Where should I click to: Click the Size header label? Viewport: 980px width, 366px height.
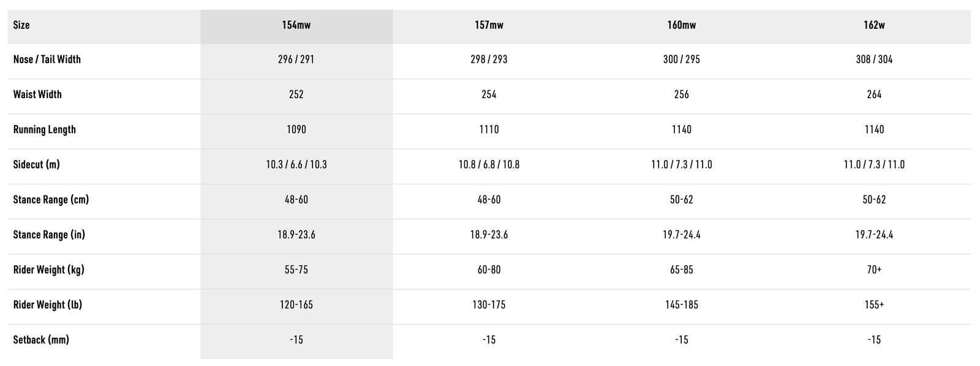(21, 25)
